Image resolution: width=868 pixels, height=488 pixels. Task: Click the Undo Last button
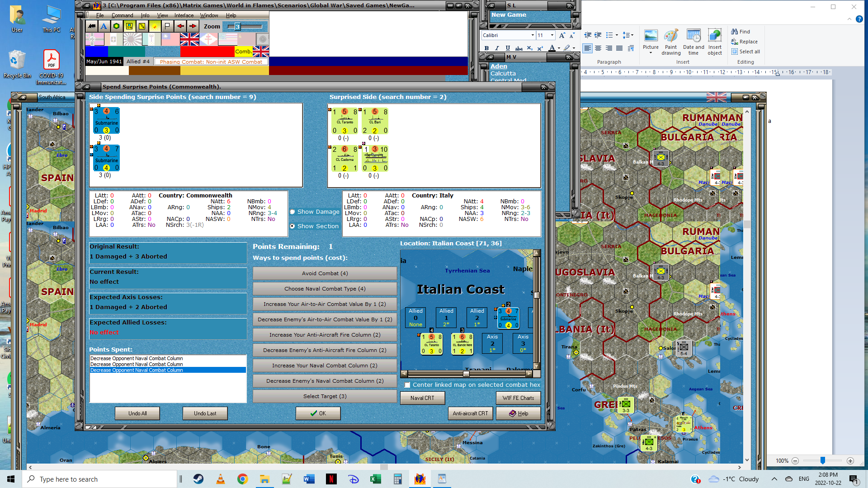[205, 413]
